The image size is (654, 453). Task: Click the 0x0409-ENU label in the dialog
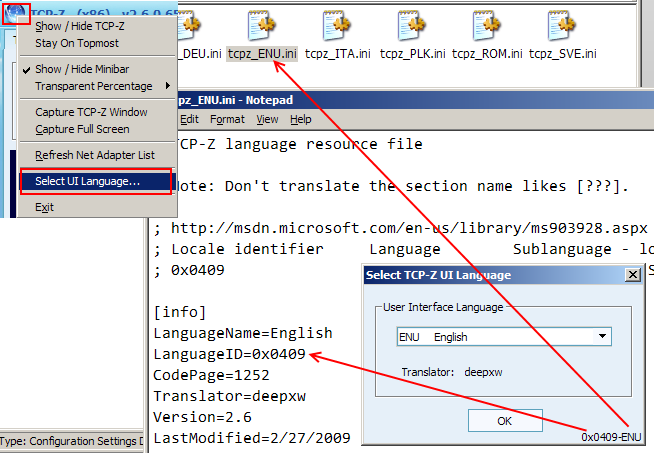(x=611, y=437)
